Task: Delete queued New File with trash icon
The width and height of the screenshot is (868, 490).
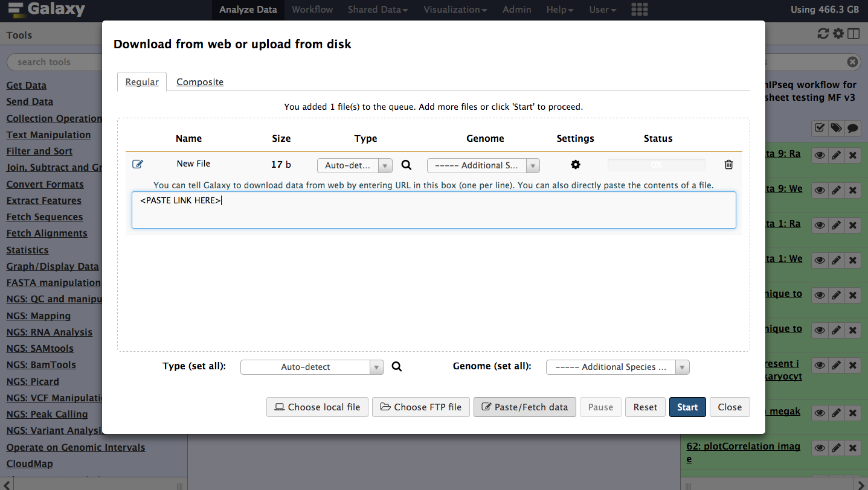Action: point(729,164)
